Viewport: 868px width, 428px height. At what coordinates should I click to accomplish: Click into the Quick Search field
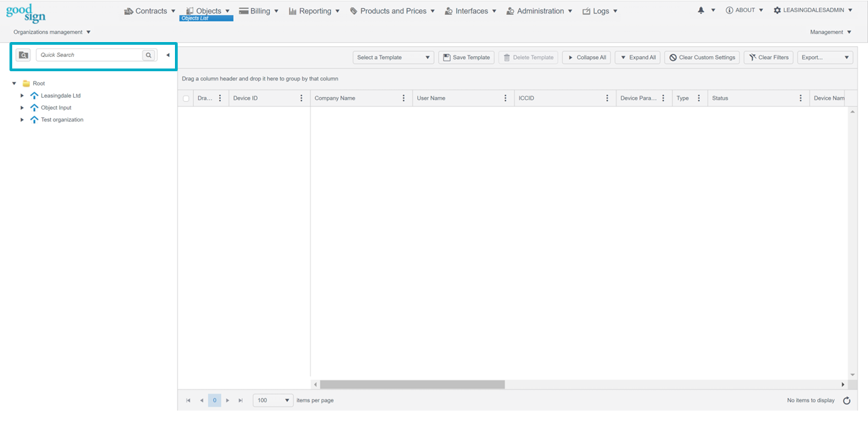[x=89, y=55]
